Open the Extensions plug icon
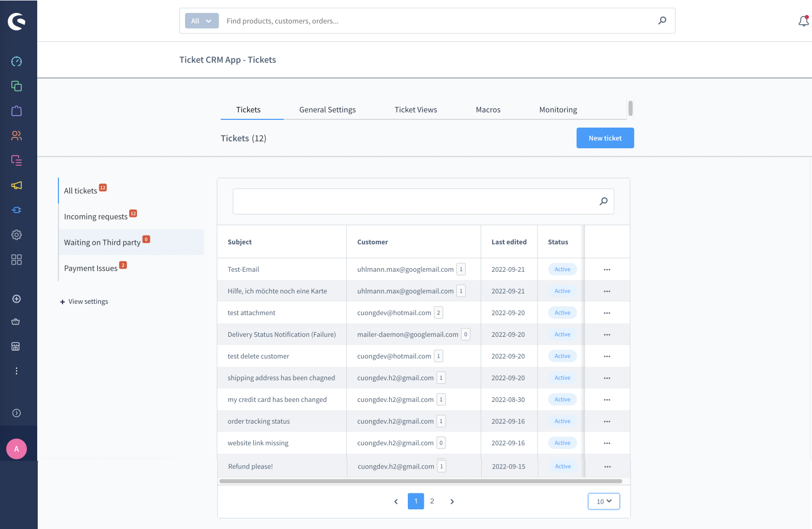 coord(17,210)
